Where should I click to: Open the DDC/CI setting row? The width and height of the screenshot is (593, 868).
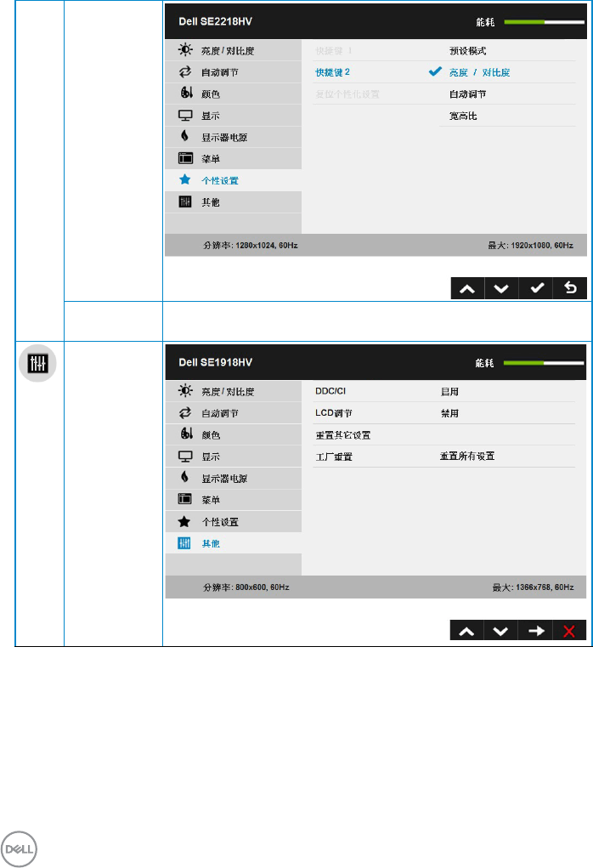(x=444, y=391)
